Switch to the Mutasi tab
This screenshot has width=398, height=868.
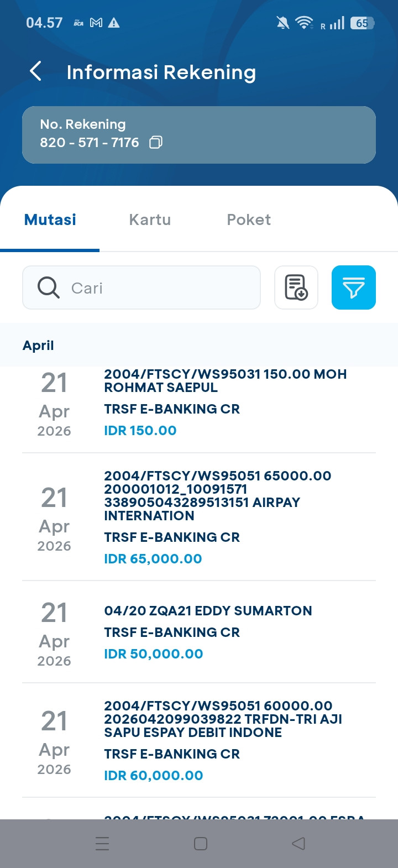tap(50, 219)
